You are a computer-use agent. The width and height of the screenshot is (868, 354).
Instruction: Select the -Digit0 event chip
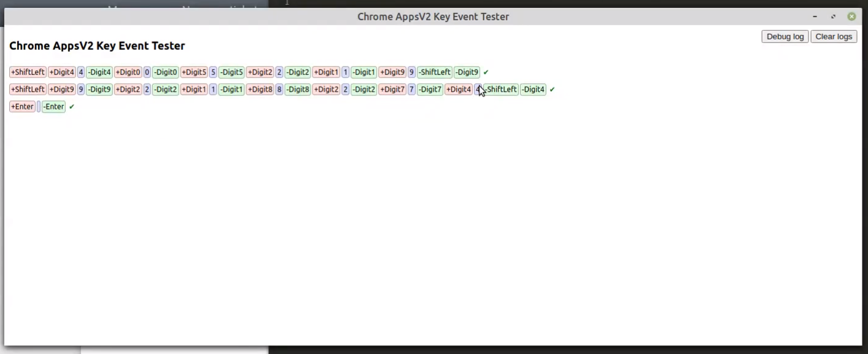[x=166, y=72]
